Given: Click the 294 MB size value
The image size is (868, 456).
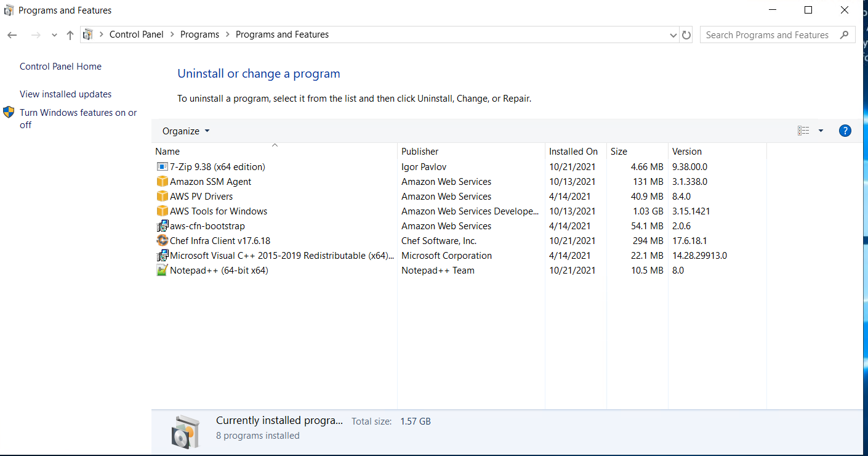Looking at the screenshot, I should pyautogui.click(x=648, y=241).
